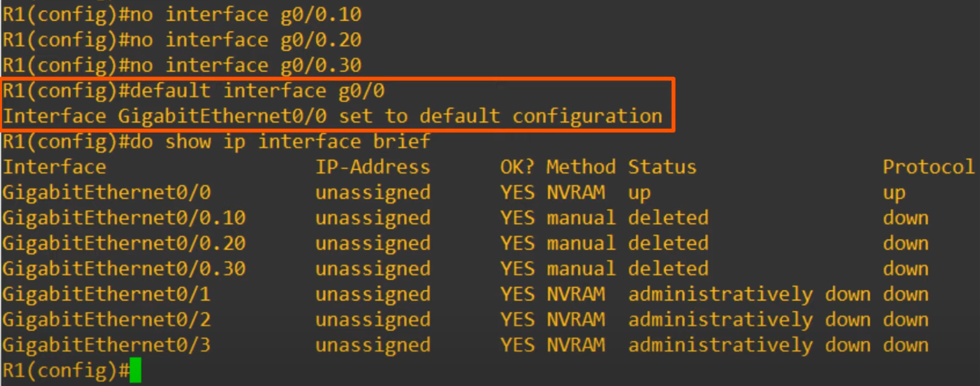This screenshot has height=386, width=980.
Task: Click the 'default interface g0/0' command line
Action: tap(194, 91)
